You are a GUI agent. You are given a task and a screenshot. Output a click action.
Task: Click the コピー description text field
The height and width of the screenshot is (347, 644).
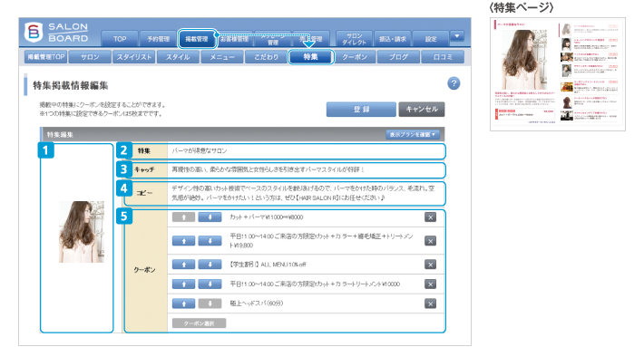[x=306, y=193]
